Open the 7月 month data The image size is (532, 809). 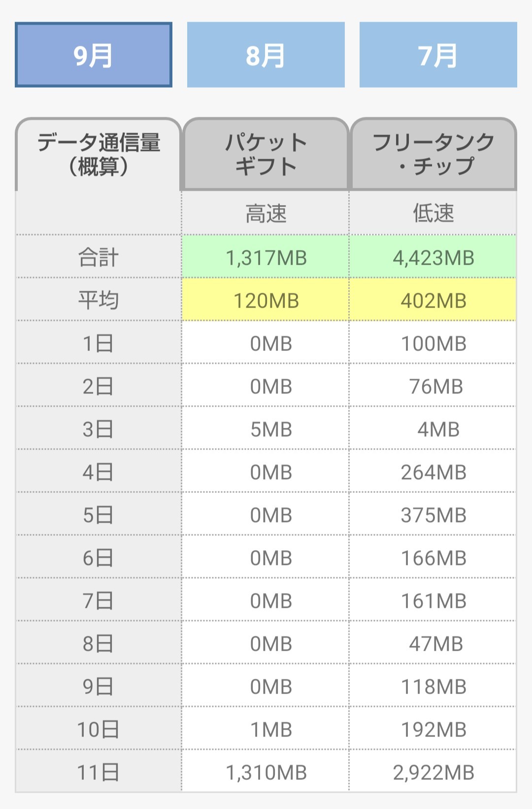pos(438,55)
